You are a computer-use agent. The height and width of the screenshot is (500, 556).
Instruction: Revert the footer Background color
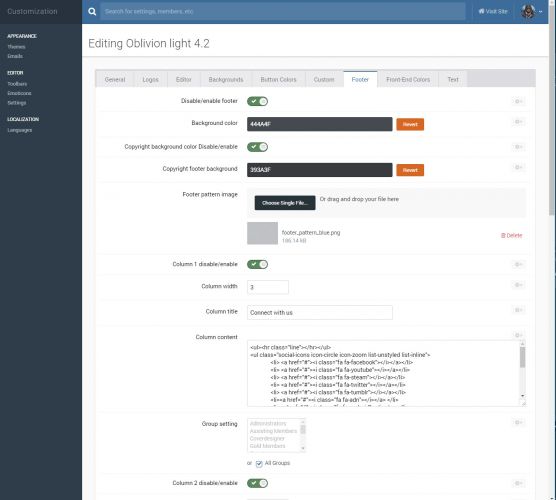pos(410,124)
